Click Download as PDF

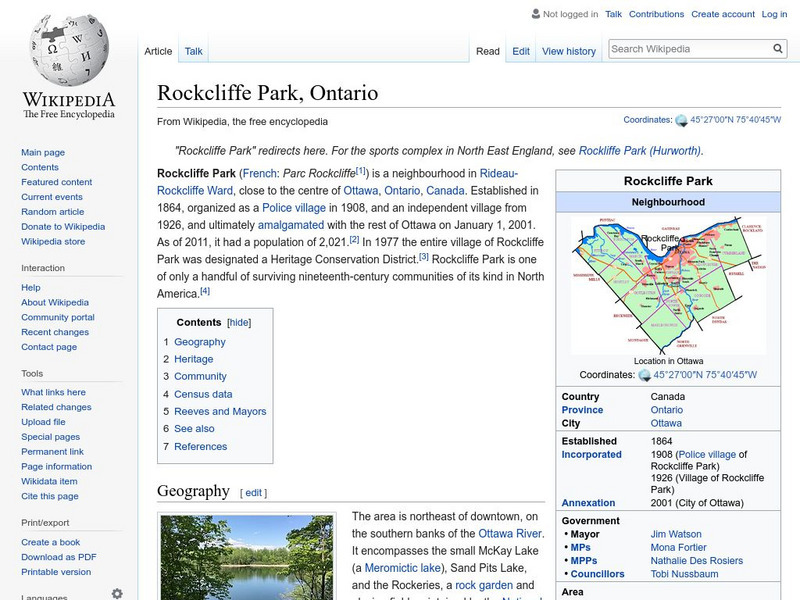click(x=59, y=557)
